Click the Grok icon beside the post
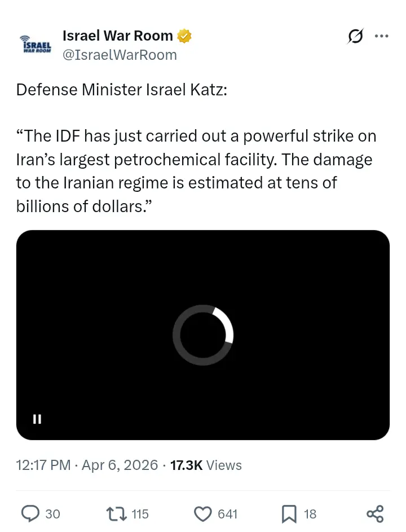 point(355,36)
